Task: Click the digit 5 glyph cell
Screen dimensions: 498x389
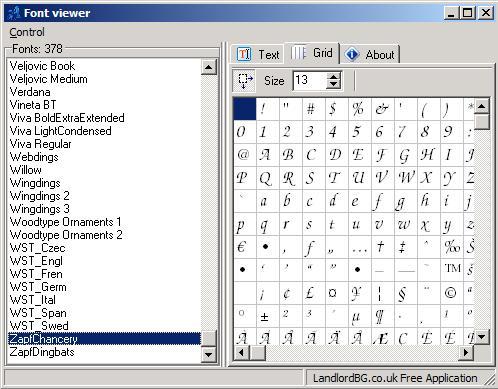Action: [x=360, y=132]
